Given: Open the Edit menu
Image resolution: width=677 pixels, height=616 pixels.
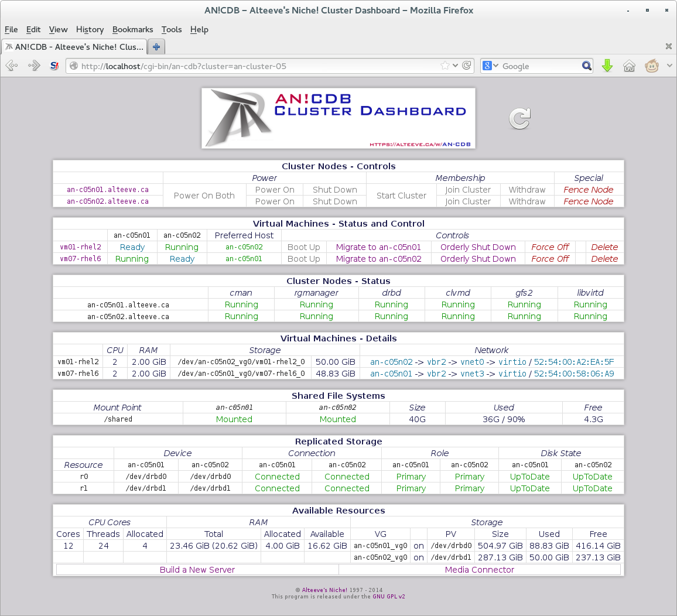Looking at the screenshot, I should (x=33, y=29).
